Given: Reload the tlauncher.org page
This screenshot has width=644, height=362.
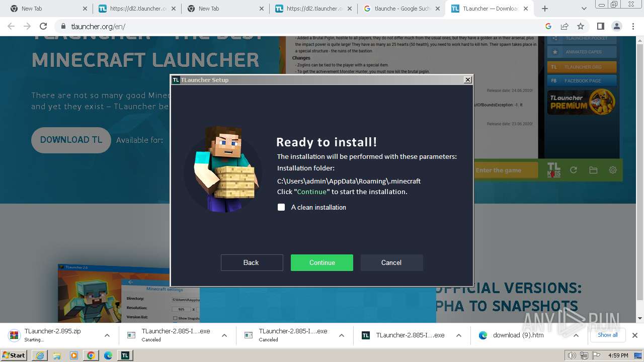Looking at the screenshot, I should pos(43,27).
